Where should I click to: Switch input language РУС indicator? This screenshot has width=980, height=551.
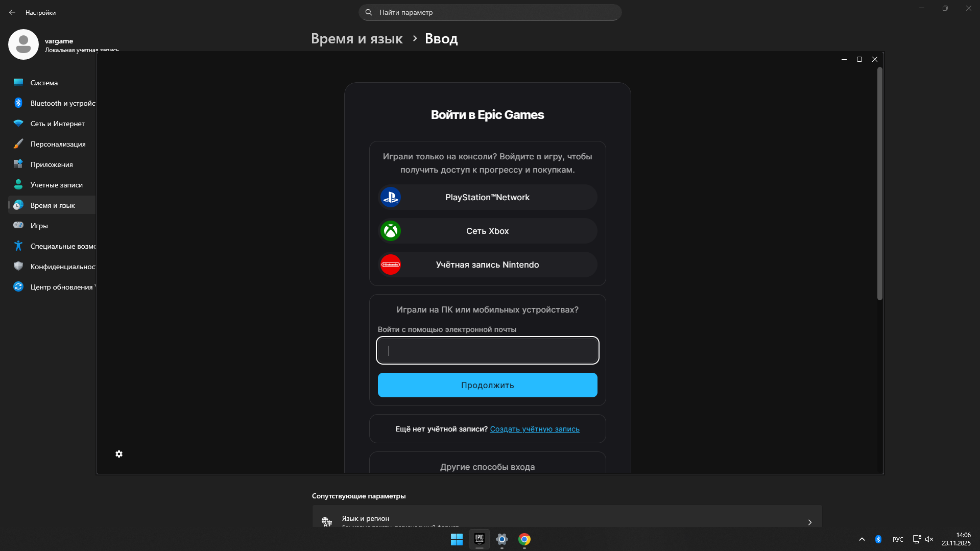(x=898, y=539)
